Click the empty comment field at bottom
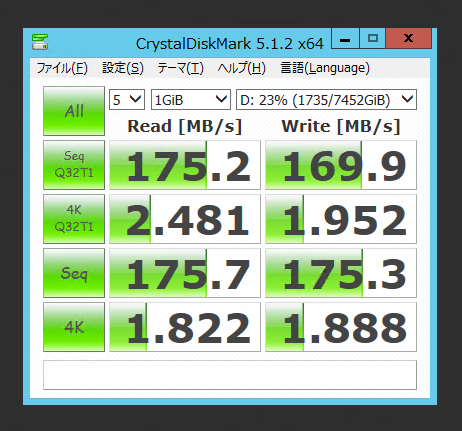The width and height of the screenshot is (462, 431). [230, 375]
